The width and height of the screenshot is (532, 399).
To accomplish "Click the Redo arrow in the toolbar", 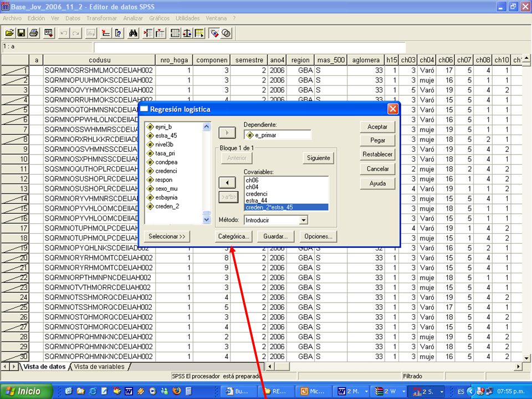I will [x=76, y=33].
